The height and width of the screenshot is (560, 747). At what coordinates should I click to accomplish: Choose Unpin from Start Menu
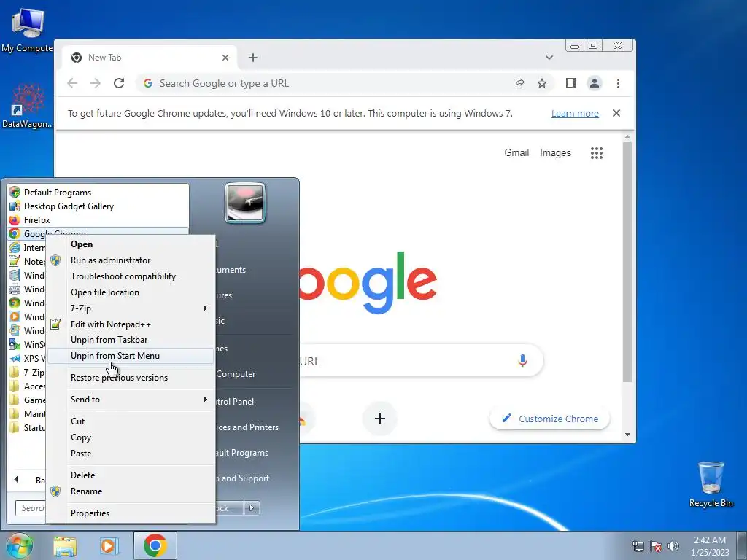[x=131, y=356]
